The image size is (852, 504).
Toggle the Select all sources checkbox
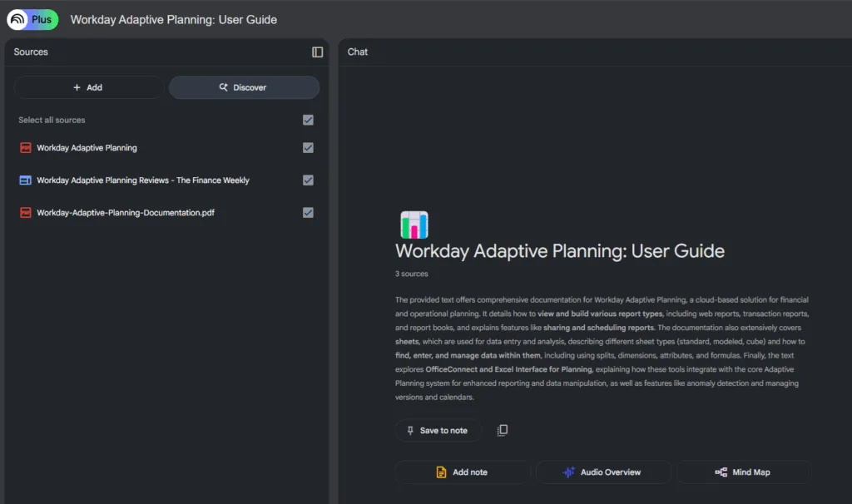click(308, 121)
